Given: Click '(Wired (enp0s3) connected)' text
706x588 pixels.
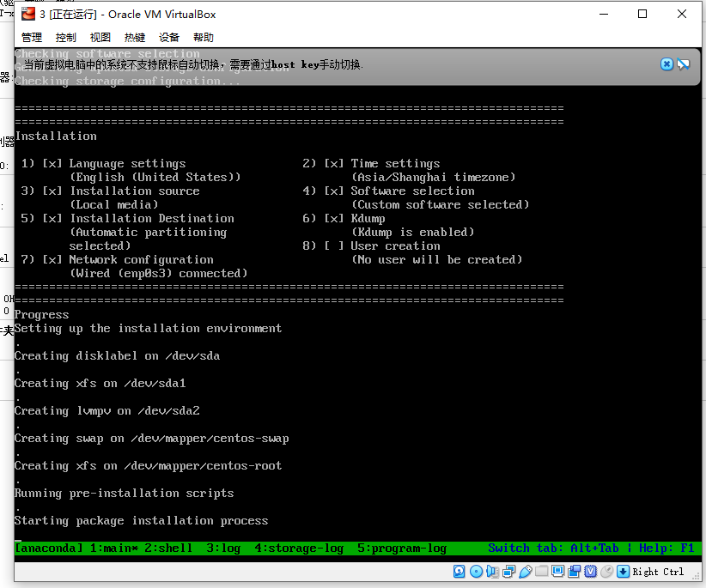Looking at the screenshot, I should 159,273.
